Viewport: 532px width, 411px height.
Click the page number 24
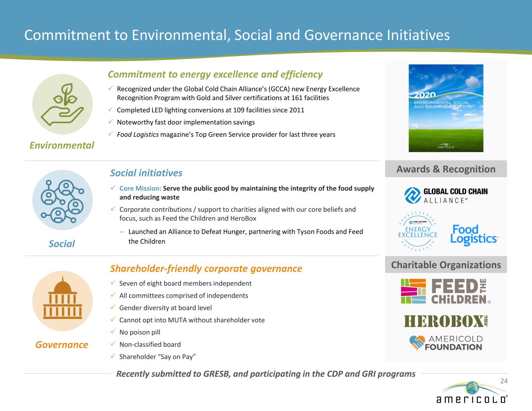coord(504,381)
